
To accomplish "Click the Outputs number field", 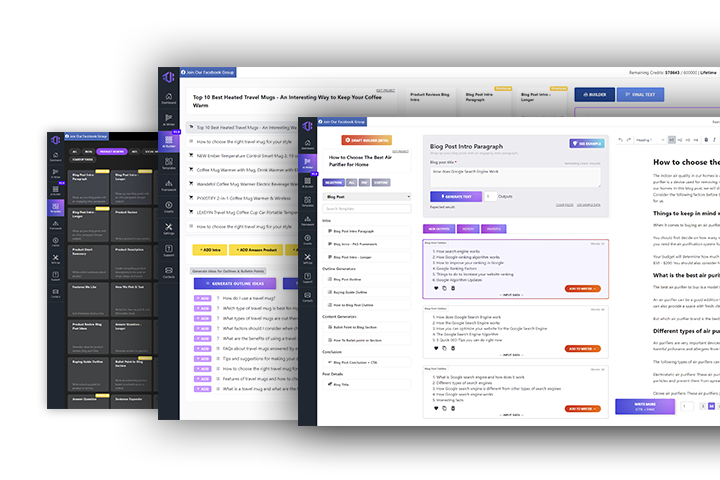I will [490, 197].
